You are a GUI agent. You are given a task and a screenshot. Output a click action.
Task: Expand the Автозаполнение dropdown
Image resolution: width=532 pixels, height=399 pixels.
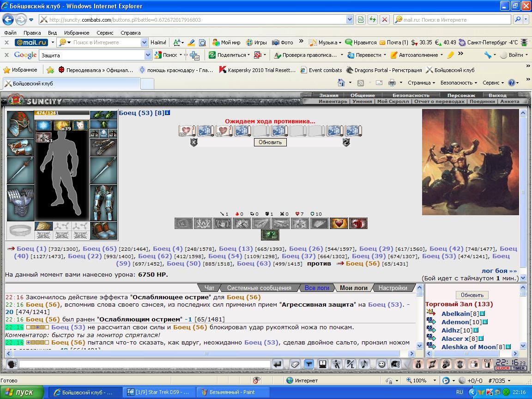[441, 55]
